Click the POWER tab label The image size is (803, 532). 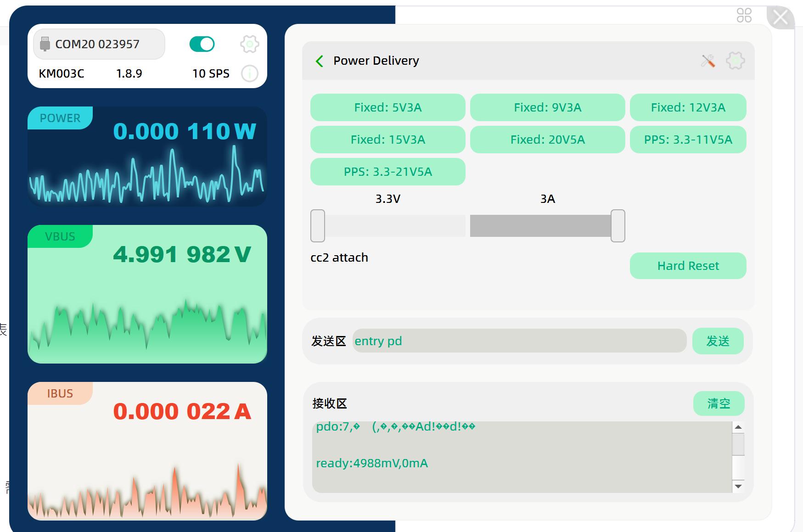pos(60,118)
